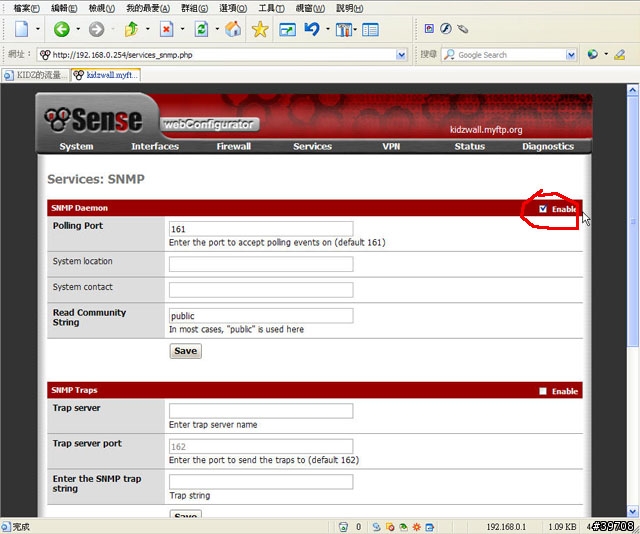Click the paperclip-like toolbar icon
Viewport: 640px width, 534px height.
[462, 29]
